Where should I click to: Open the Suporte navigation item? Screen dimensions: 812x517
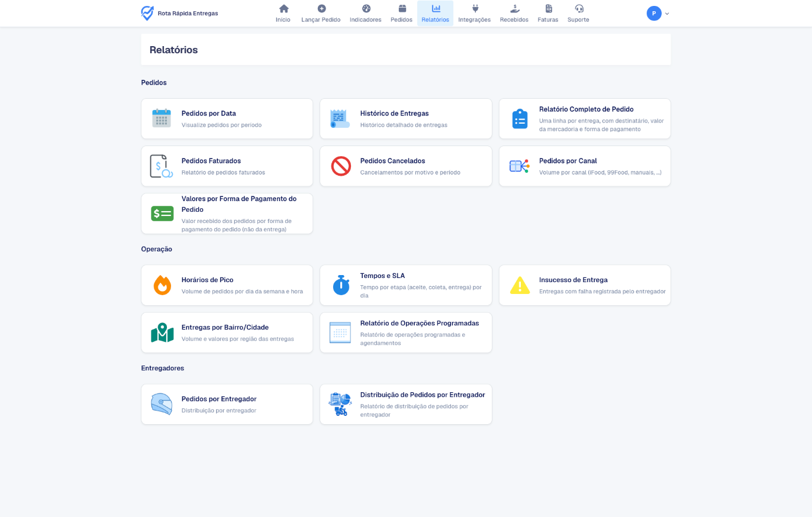tap(578, 14)
